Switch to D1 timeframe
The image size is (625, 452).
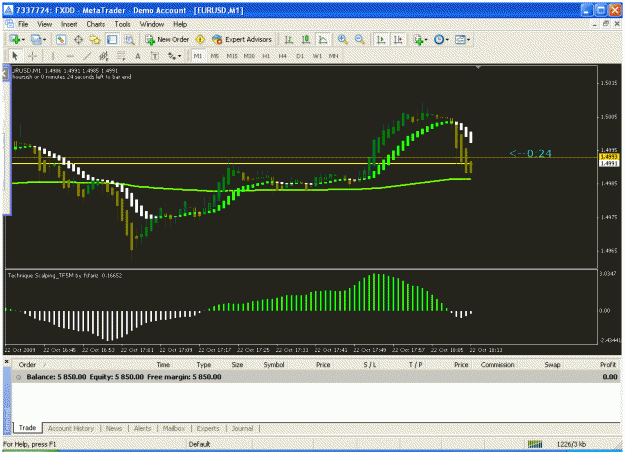(300, 56)
